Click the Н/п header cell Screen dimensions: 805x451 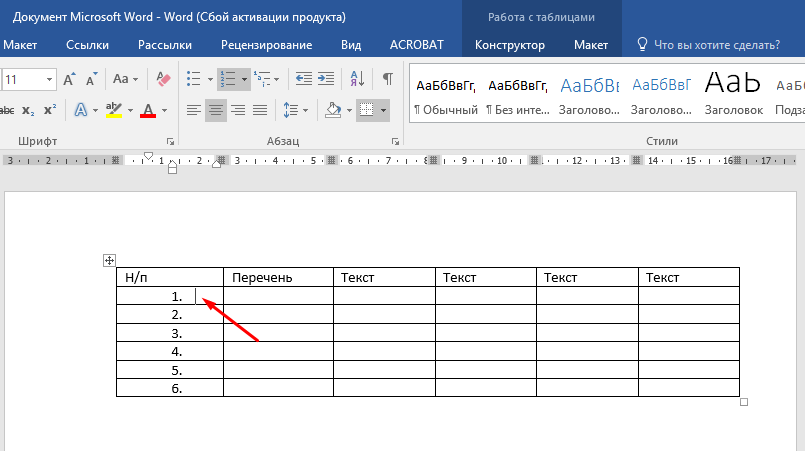tap(170, 277)
